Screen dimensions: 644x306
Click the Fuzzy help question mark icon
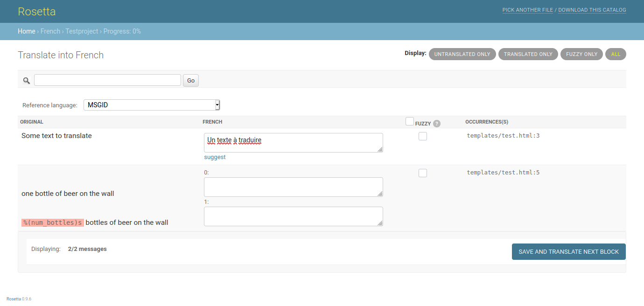pos(436,124)
